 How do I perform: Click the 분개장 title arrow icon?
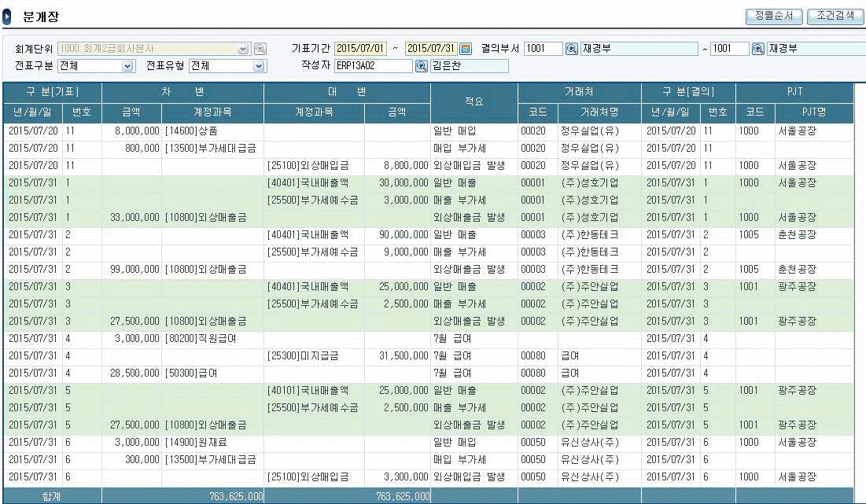7,17
